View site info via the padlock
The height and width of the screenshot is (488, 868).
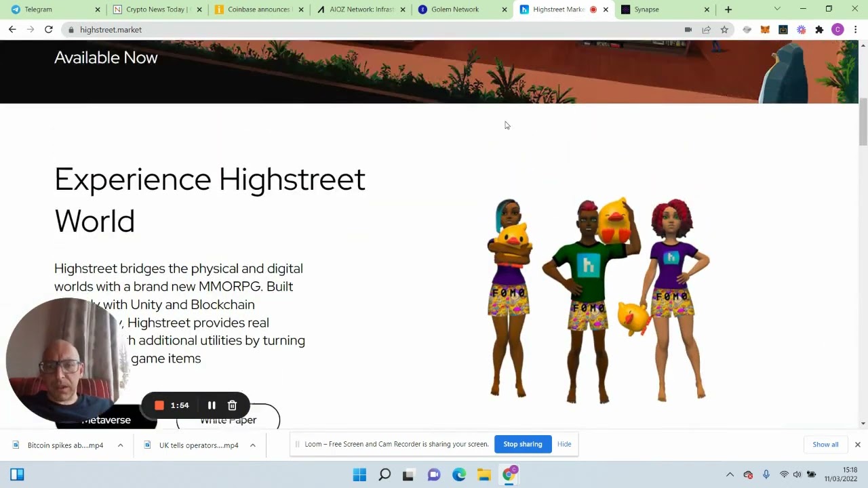(71, 30)
